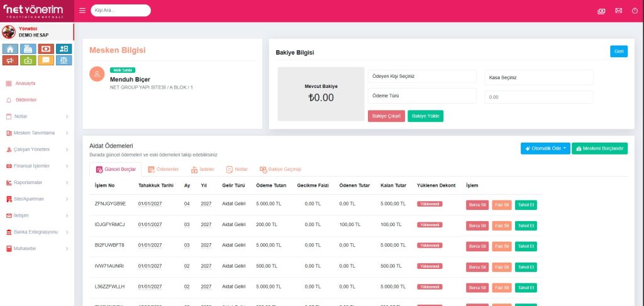Screen dimensions: 644x306
Task: Click the envelope mail icon in header
Action: (x=618, y=11)
